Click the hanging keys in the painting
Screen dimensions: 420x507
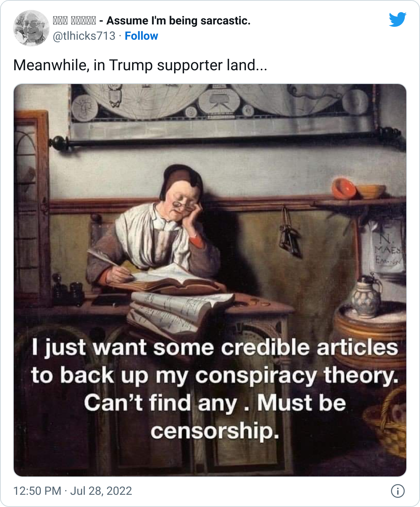(x=289, y=233)
